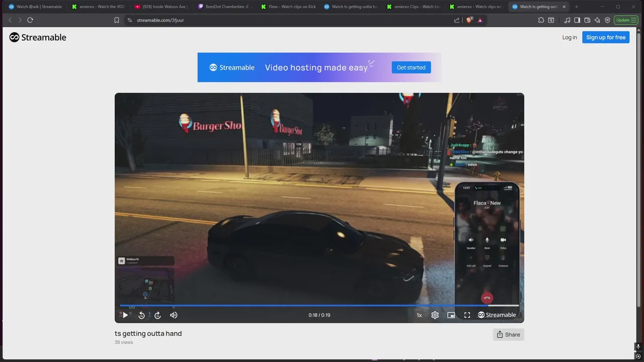Play the video
This screenshot has height=362, width=644.
(125, 315)
